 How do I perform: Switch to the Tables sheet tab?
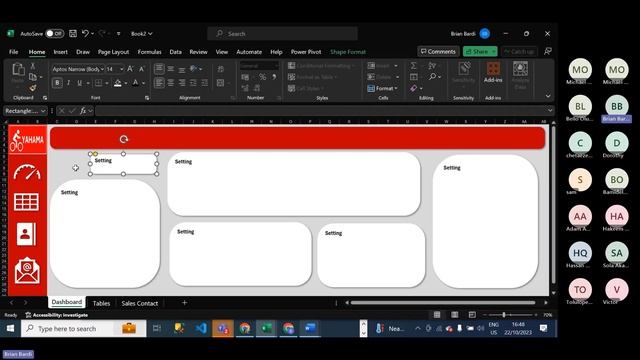point(101,303)
